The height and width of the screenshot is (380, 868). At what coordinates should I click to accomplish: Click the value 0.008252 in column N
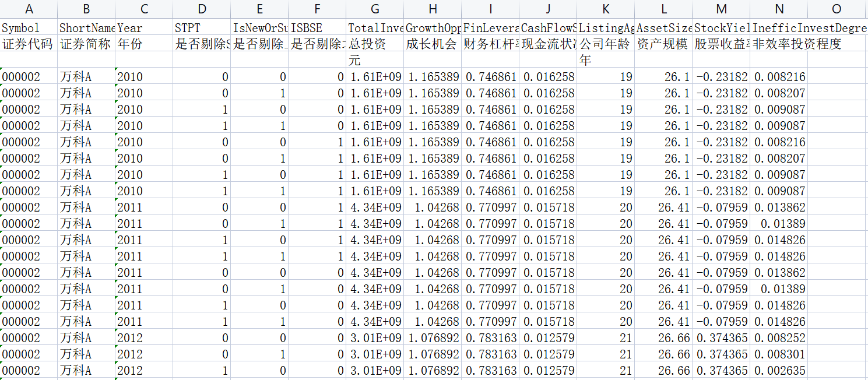(779, 338)
